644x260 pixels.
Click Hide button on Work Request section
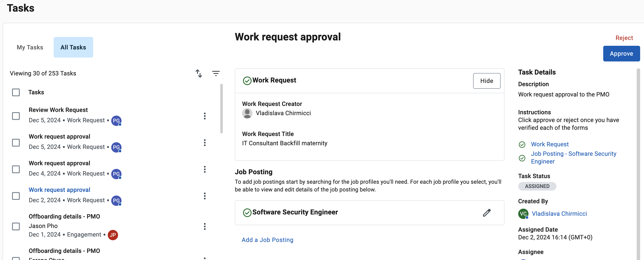pos(487,81)
